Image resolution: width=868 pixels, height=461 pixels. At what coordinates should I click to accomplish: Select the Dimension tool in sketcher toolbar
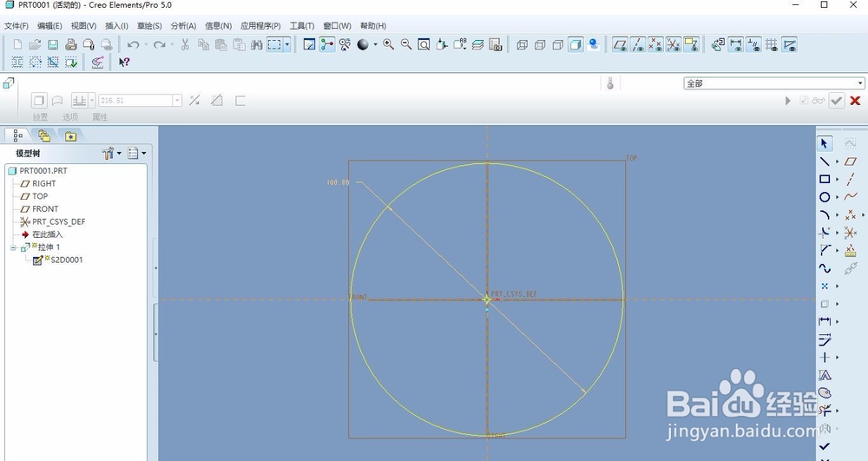pyautogui.click(x=825, y=321)
